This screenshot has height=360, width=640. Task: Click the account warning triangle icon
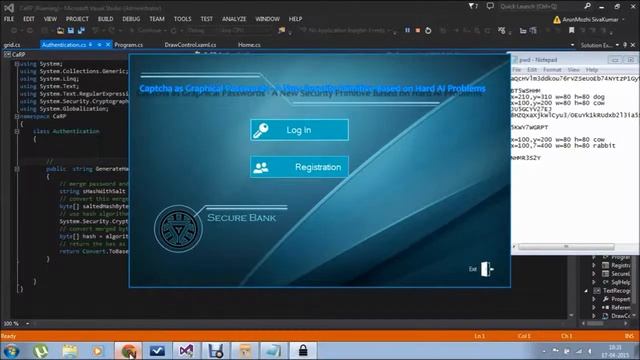[557, 20]
